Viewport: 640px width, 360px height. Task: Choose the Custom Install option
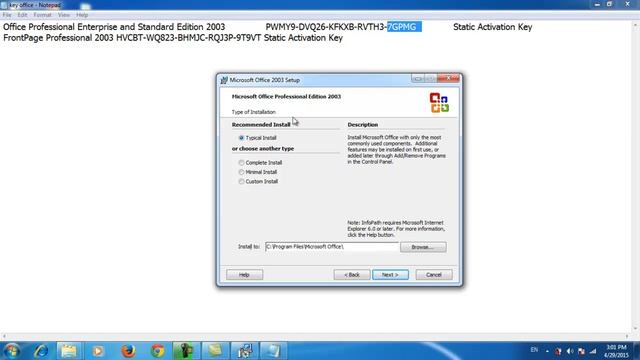(x=241, y=181)
